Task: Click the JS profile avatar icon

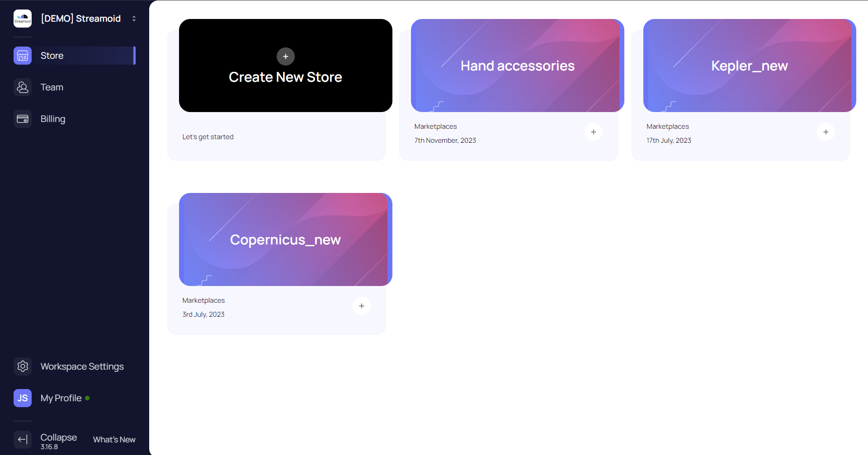Action: [x=22, y=398]
